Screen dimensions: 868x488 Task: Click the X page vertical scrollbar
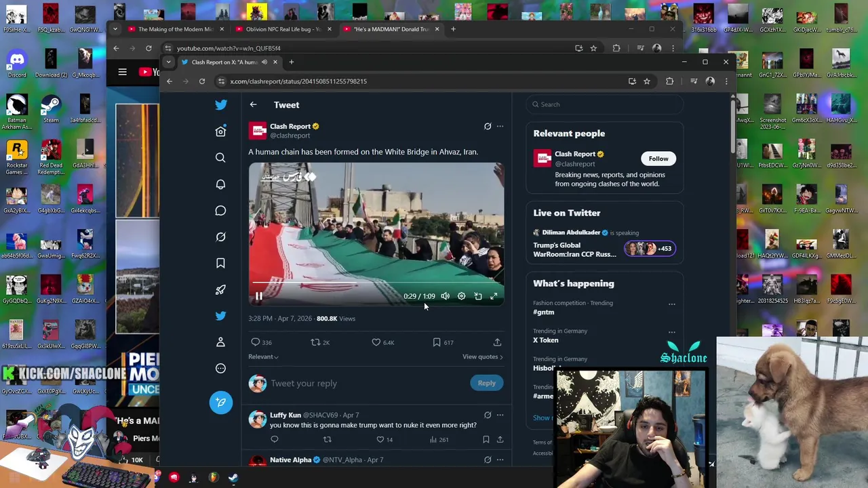point(732,125)
